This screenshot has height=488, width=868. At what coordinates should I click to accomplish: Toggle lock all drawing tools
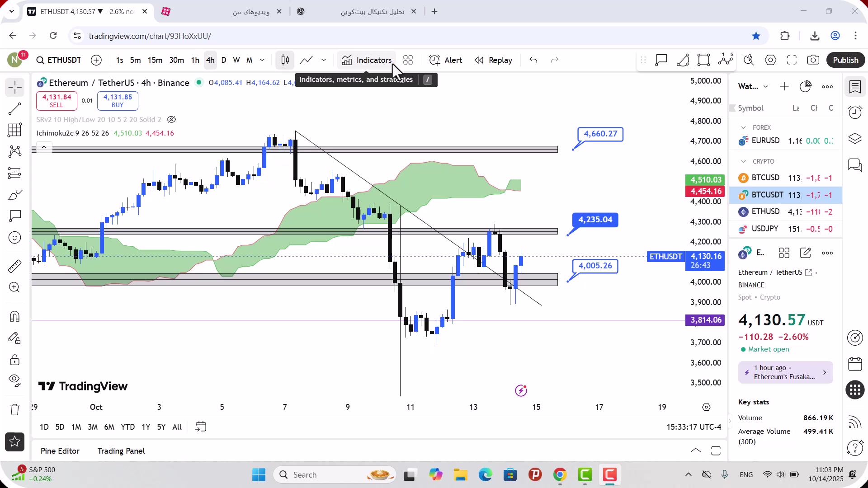[14, 360]
